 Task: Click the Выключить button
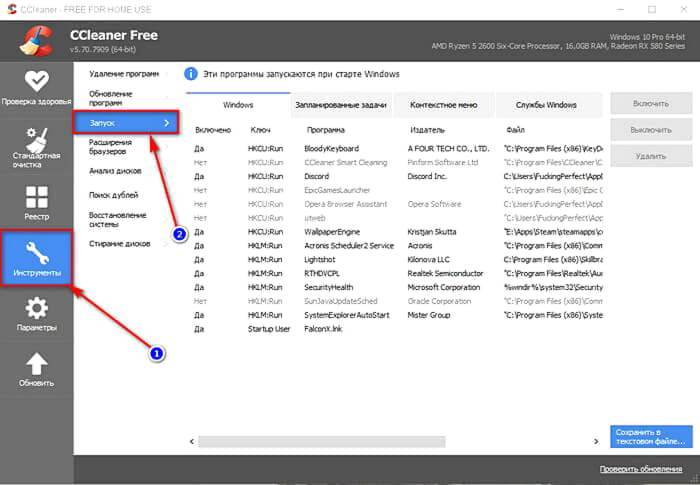click(651, 130)
